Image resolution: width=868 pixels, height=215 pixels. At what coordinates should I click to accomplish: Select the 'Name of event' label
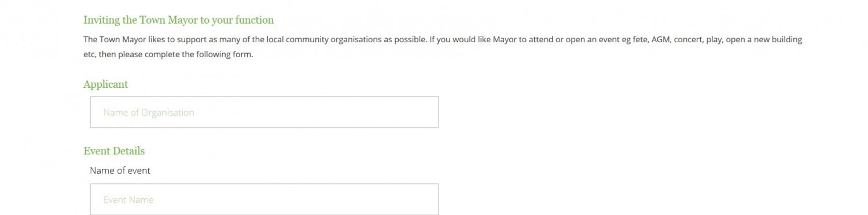[x=120, y=170]
